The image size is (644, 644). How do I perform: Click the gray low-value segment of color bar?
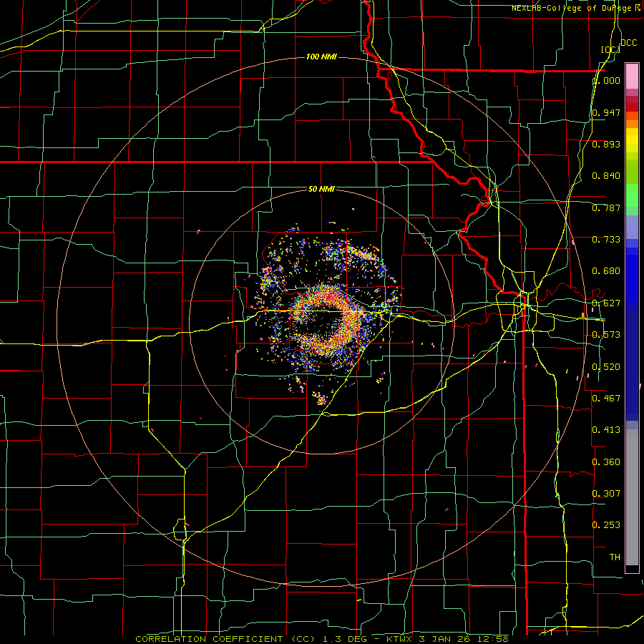pos(632,497)
